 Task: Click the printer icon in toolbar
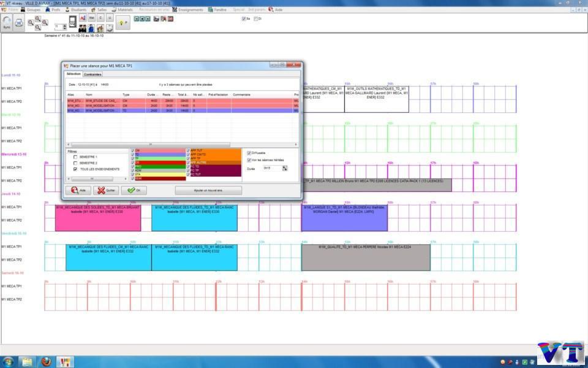[19, 23]
